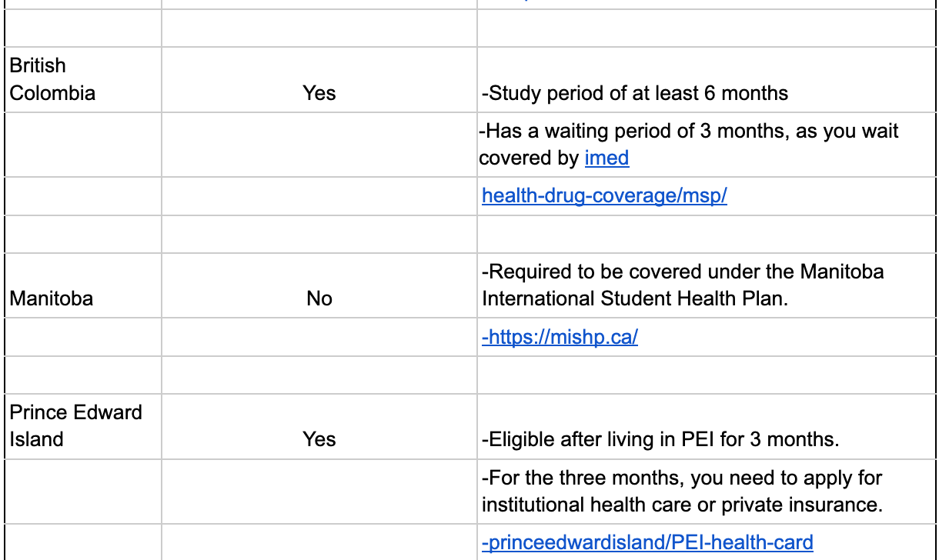Click the "Yes" cell for British Colombia
Screen dimensions: 939x560
319,93
